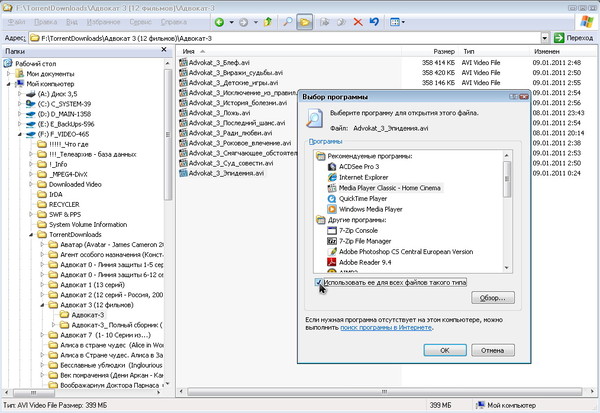Click the Advokat_3_Блеф.avi file icon
This screenshot has width=600, height=413.
(183, 62)
